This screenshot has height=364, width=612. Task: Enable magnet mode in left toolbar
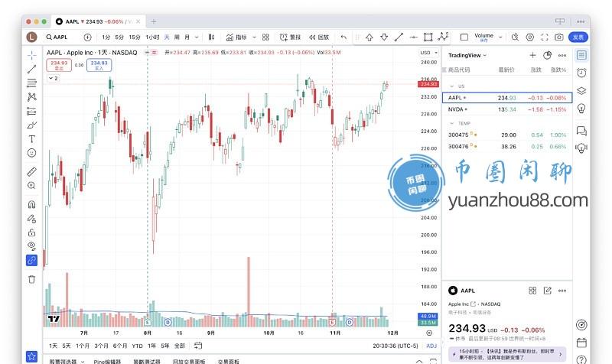[31, 204]
